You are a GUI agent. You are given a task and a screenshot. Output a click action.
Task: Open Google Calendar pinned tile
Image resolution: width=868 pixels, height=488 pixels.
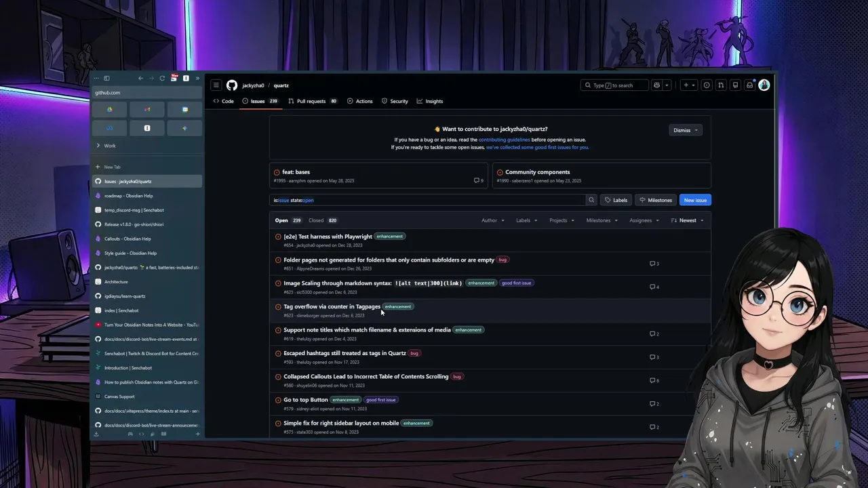tap(184, 109)
